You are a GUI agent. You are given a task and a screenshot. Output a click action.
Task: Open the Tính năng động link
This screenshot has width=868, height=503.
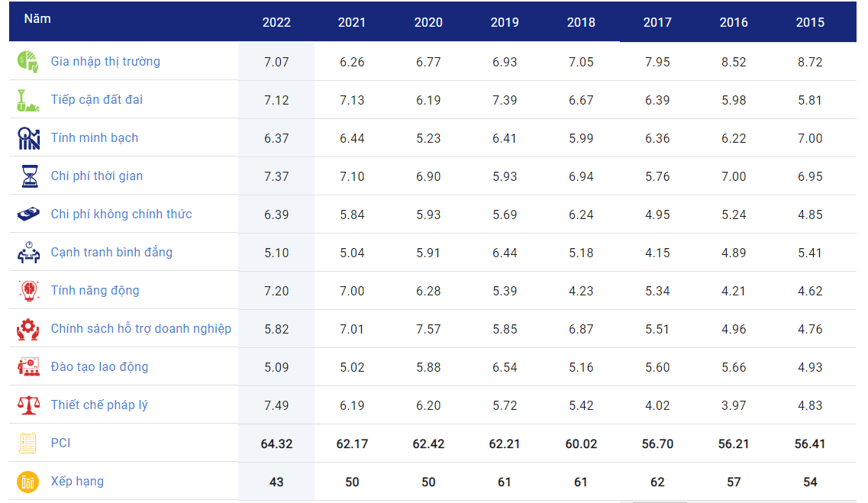[x=95, y=291]
